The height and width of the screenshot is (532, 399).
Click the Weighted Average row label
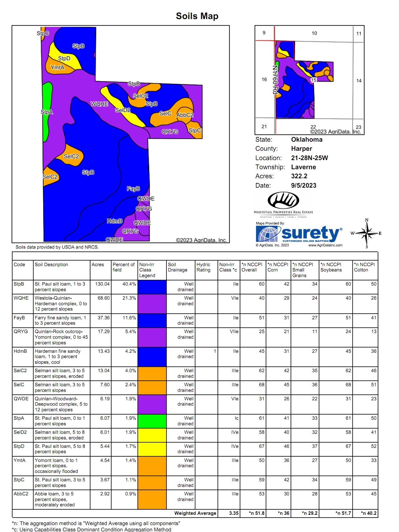tap(195, 513)
